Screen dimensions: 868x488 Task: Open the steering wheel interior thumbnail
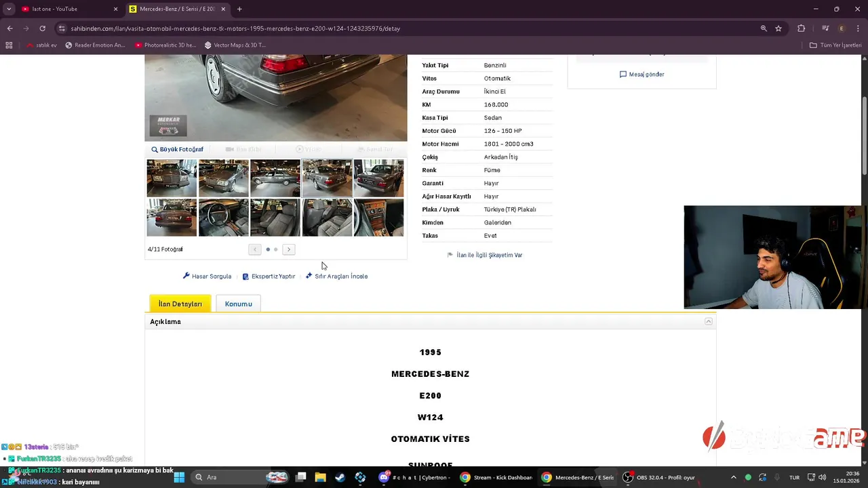point(224,218)
